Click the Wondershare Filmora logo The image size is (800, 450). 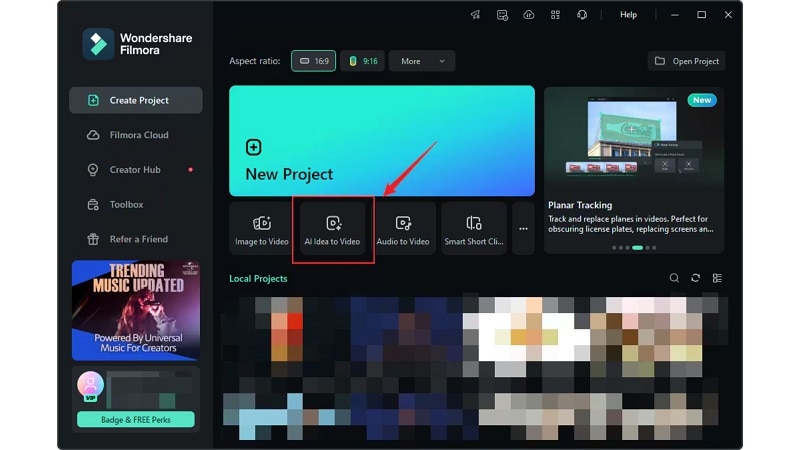(x=98, y=44)
